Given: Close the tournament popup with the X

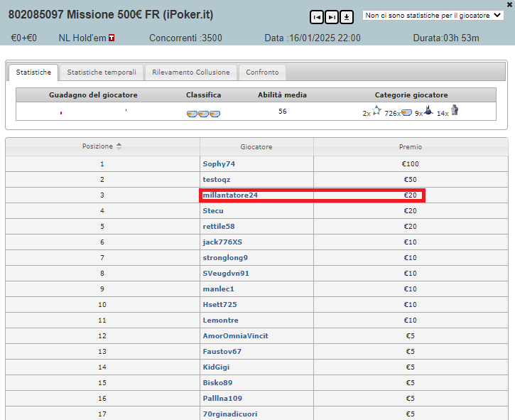Looking at the screenshot, I should [x=509, y=4].
